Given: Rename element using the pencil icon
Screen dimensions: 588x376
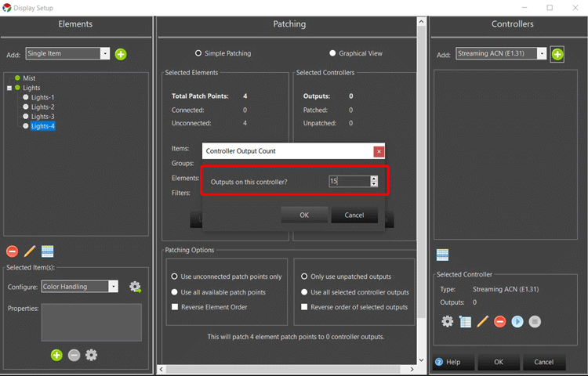Looking at the screenshot, I should pos(30,251).
